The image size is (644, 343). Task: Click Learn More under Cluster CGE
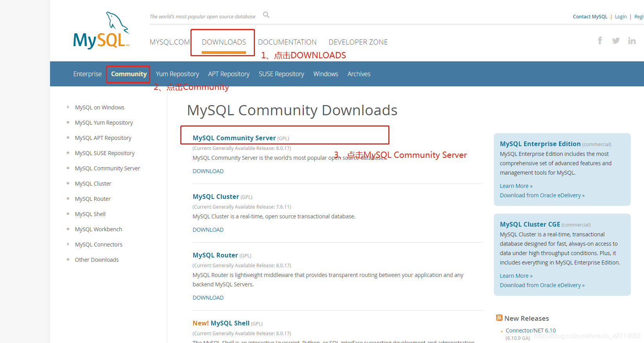pyautogui.click(x=516, y=276)
